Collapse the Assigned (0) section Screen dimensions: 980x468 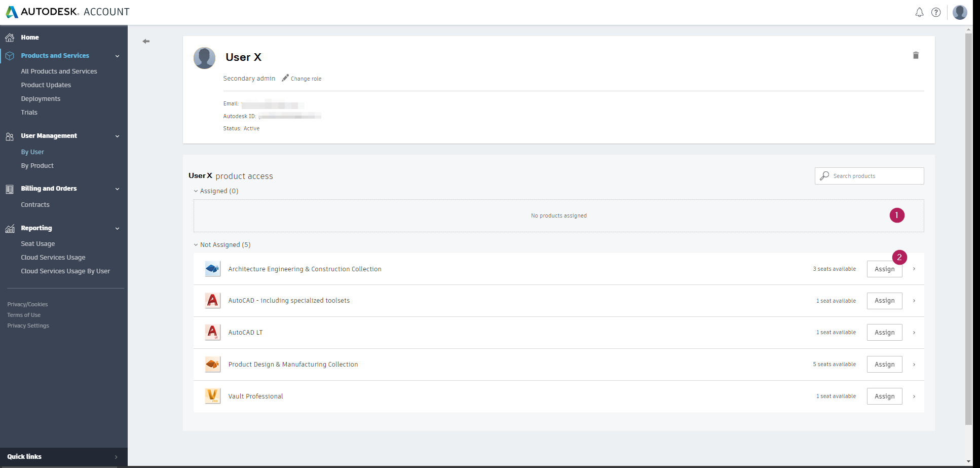click(x=196, y=191)
